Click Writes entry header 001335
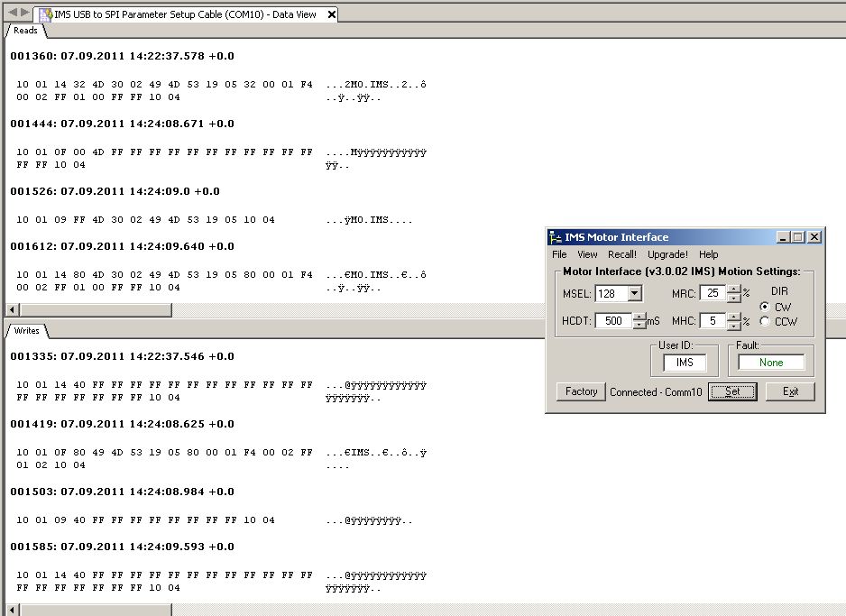This screenshot has height=616, width=846. [x=122, y=356]
